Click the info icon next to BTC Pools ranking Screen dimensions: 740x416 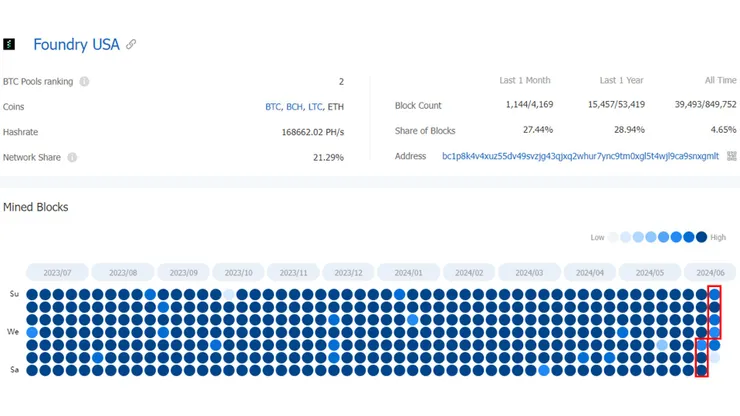click(x=84, y=82)
